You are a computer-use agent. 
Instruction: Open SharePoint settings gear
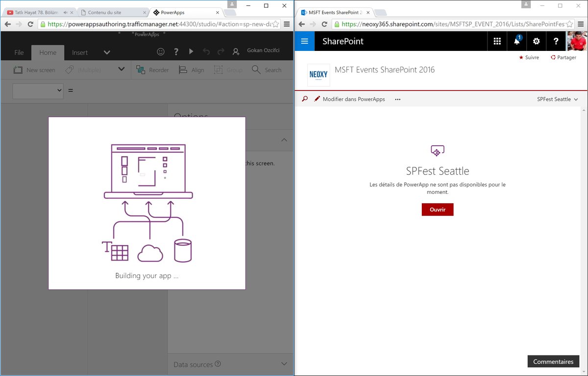coord(536,41)
